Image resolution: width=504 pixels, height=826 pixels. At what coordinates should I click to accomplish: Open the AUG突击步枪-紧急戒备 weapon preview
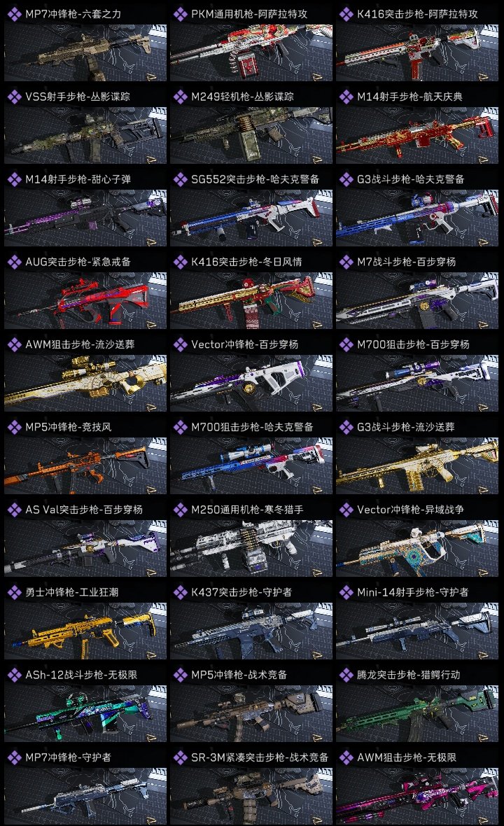coord(85,301)
